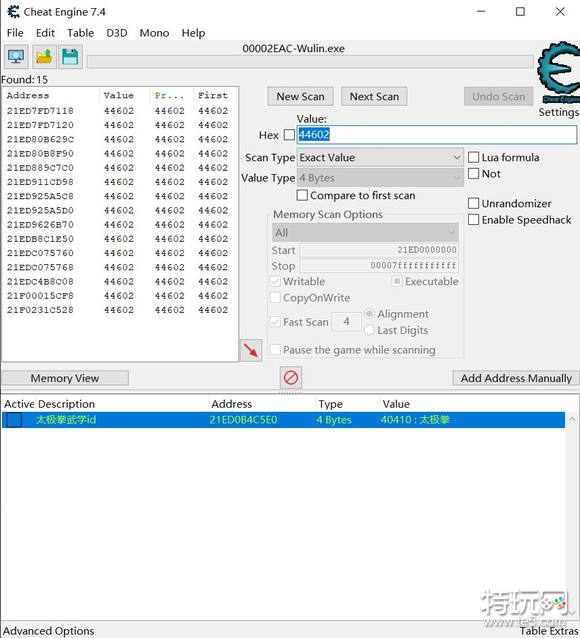The image size is (580, 638).
Task: Toggle the Executable checkbox
Action: tap(397, 281)
